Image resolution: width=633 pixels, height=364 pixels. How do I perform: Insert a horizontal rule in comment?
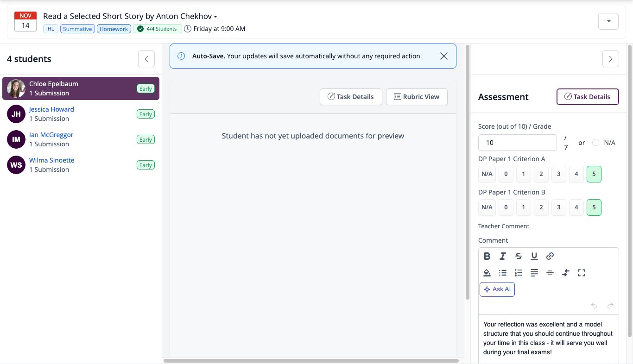[x=550, y=273]
